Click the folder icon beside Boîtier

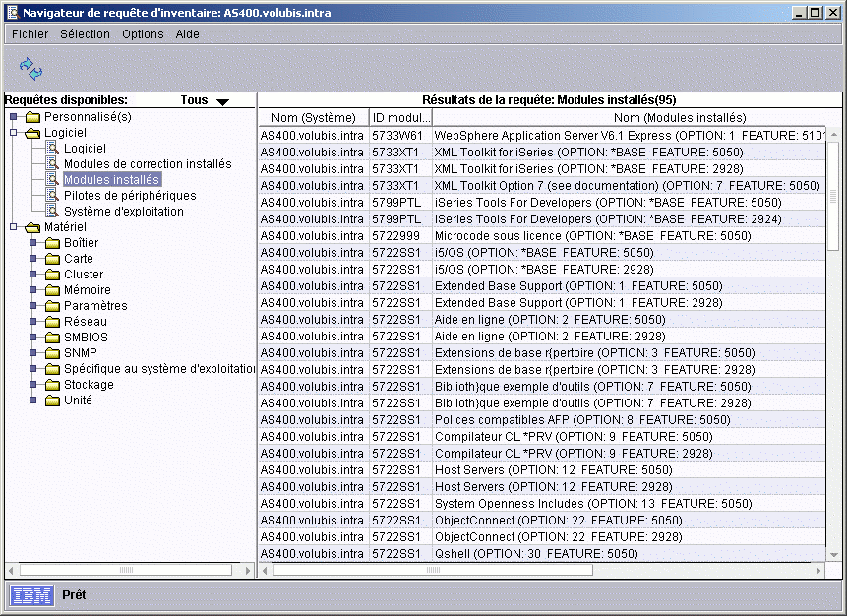(x=52, y=243)
